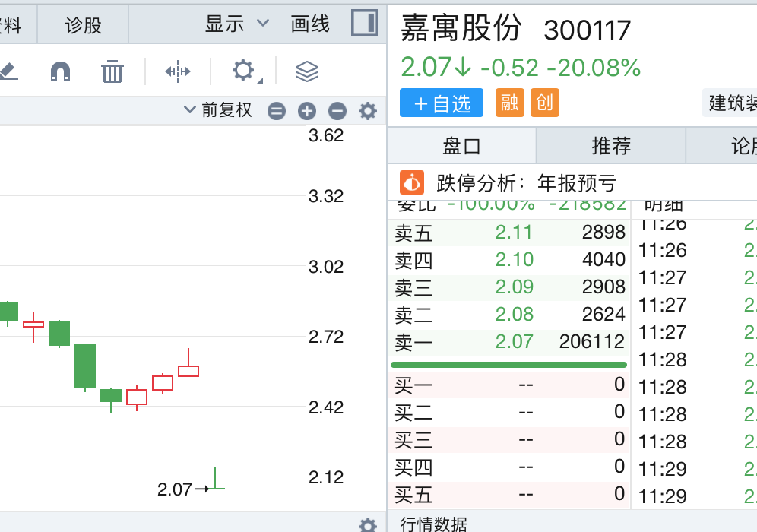Click the stock code 300117
This screenshot has height=532, width=757.
pos(587,30)
